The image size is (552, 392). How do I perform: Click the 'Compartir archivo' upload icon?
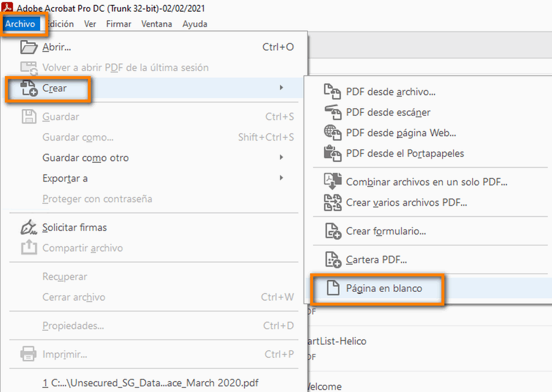(29, 248)
